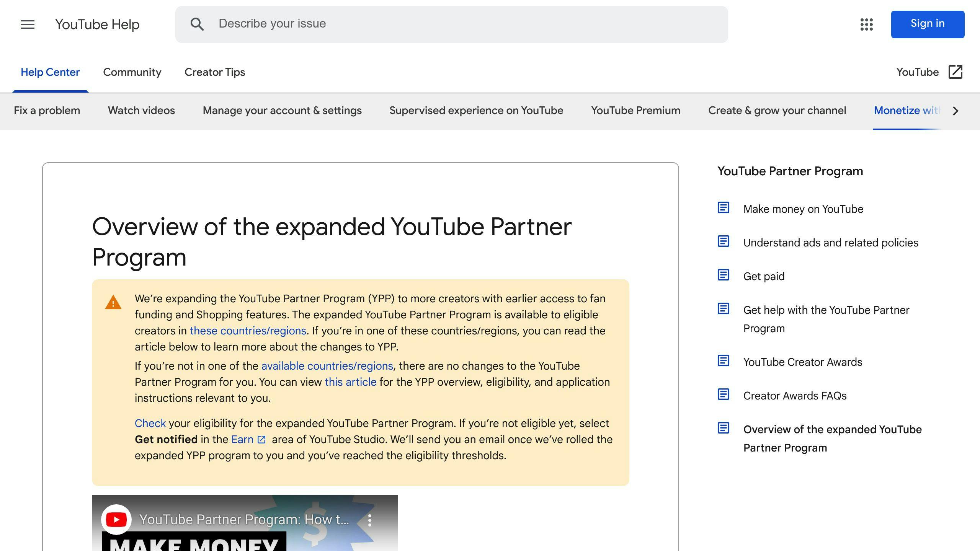
Task: Follow the 'available countries/regions' link
Action: pos(327,366)
